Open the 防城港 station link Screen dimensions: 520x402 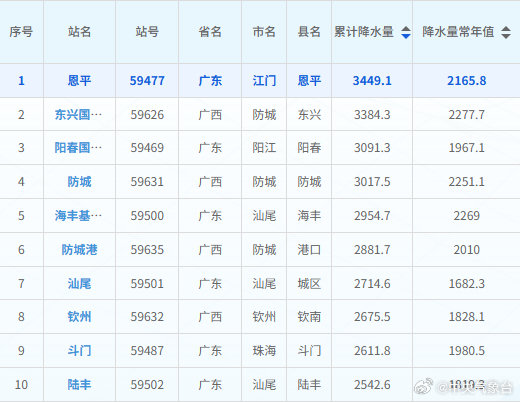click(79, 250)
